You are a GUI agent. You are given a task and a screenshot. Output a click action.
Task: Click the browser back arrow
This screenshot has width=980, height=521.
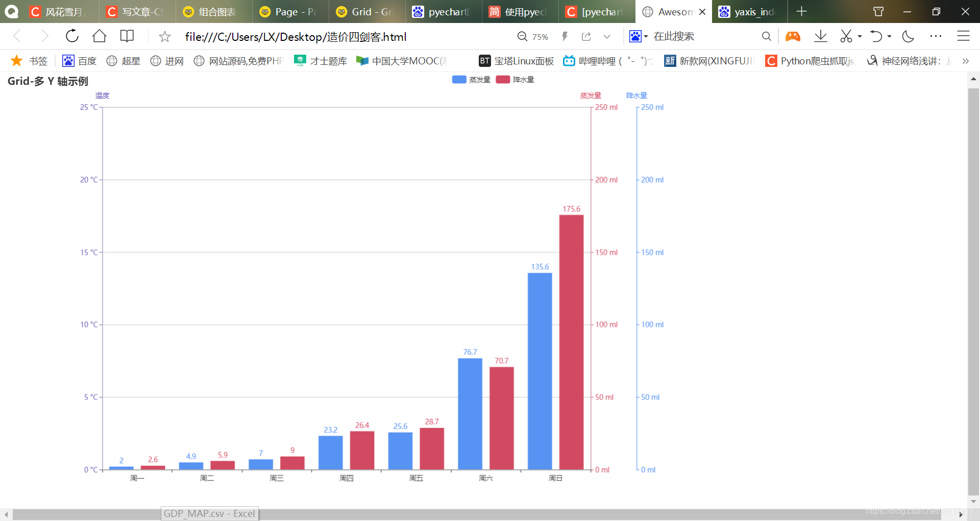tap(17, 36)
